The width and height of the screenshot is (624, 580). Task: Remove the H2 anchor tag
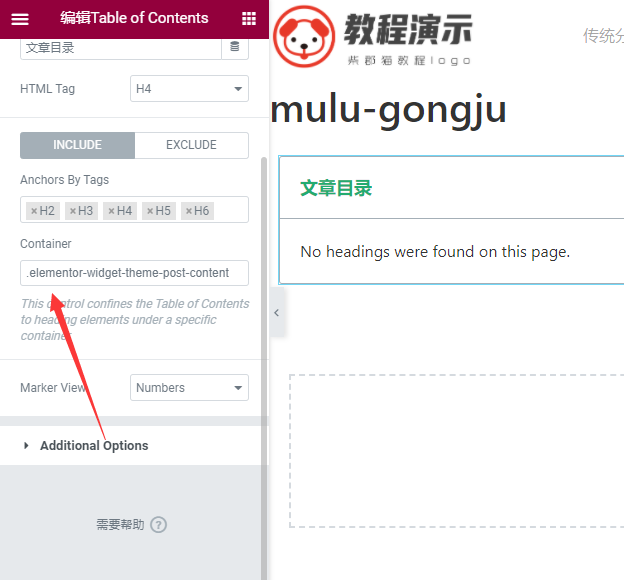coord(34,211)
